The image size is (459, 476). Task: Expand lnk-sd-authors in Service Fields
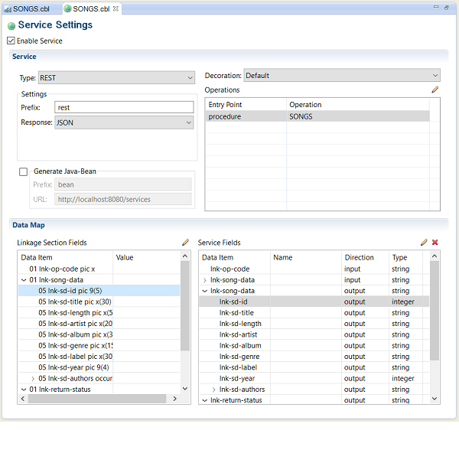coord(213,390)
